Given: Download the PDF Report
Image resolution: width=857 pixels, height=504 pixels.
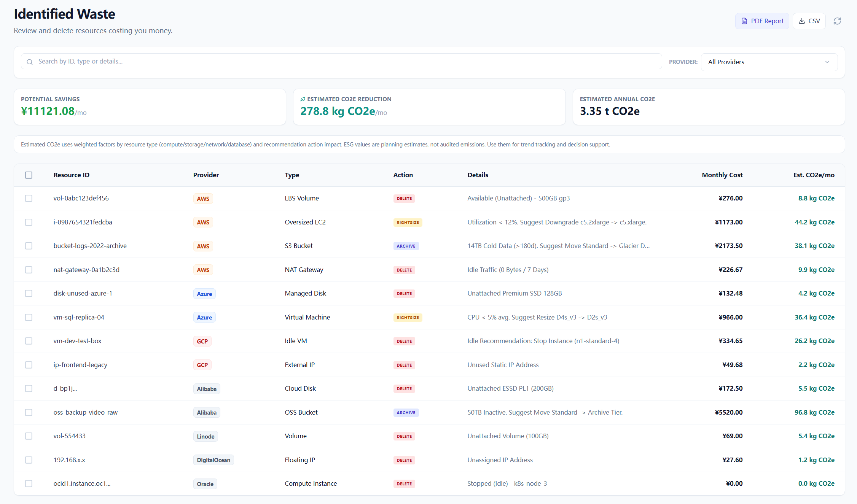Looking at the screenshot, I should pyautogui.click(x=762, y=21).
